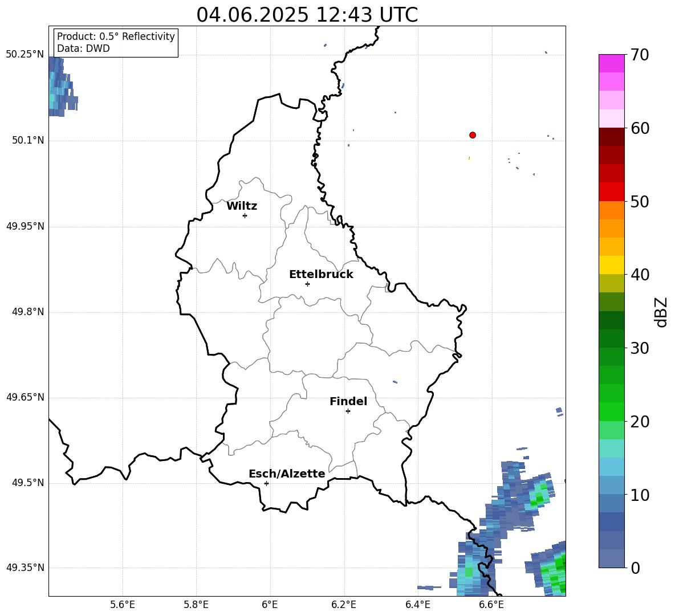Click the 'Product: 0.5° Reflectivity' text
The image size is (675, 616).
[116, 36]
